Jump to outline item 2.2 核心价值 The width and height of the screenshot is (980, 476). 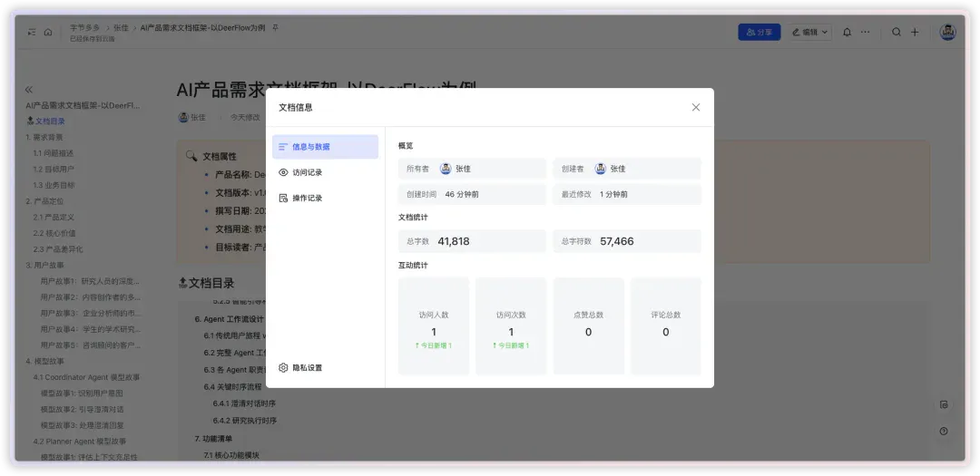coord(54,233)
